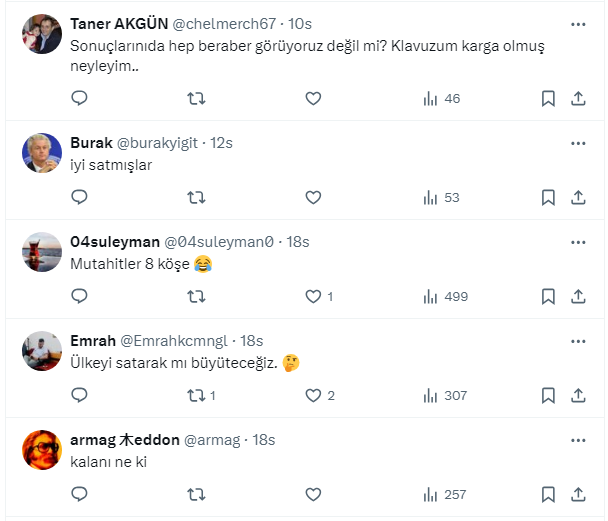Screen dimensions: 608x521
Task: Retweet Burak's tweet
Action: [x=197, y=197]
